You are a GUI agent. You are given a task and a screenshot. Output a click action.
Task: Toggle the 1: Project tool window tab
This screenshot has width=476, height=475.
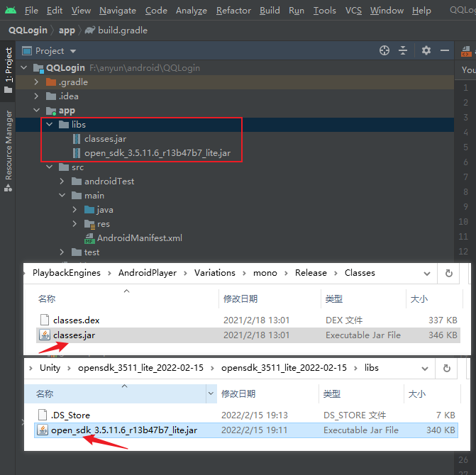(9, 70)
